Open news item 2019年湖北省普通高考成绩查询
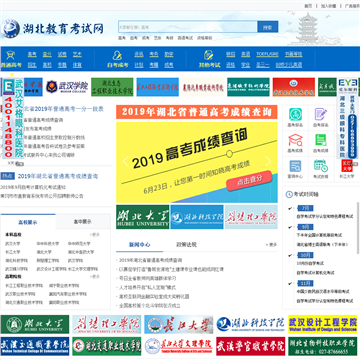The width and height of the screenshot is (360, 360). pos(150,260)
